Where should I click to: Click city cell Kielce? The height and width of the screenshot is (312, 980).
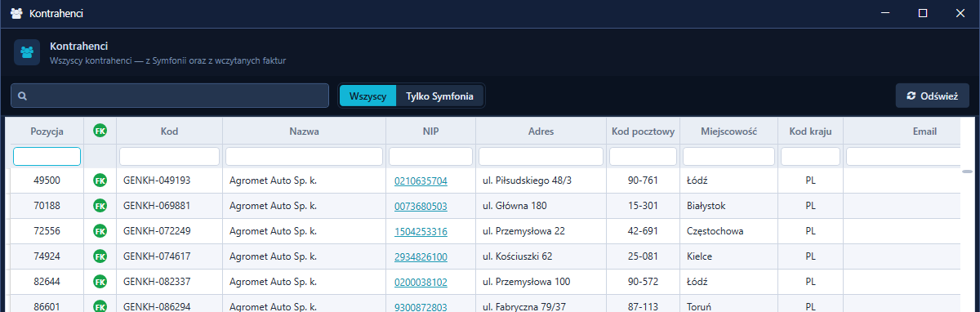click(728, 256)
